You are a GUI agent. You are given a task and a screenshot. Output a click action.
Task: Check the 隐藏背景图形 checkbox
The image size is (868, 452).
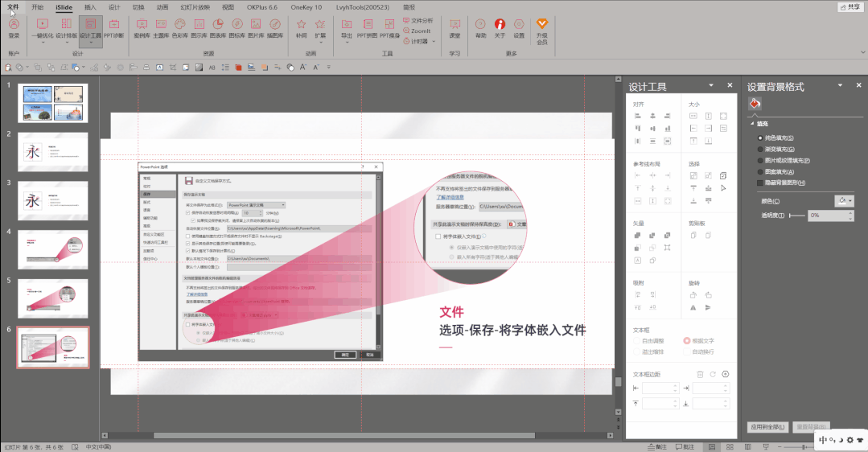[760, 183]
